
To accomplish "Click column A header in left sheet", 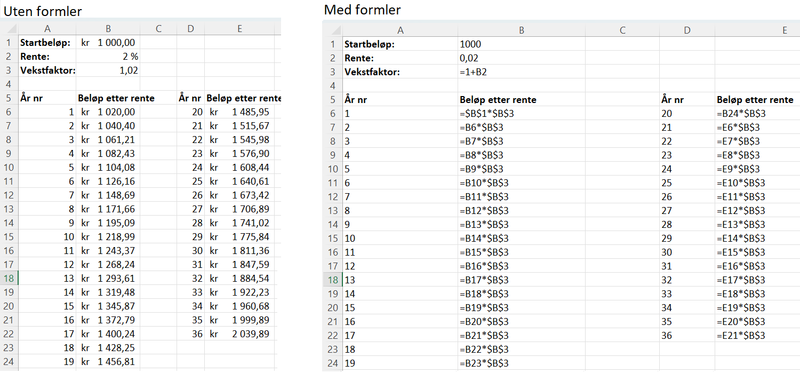I will pos(47,29).
